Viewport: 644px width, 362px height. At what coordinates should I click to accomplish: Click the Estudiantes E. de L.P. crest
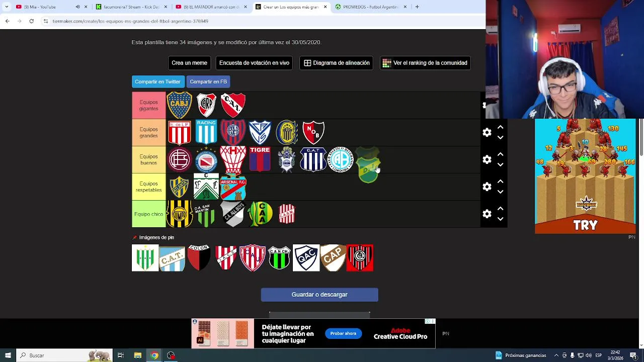[180, 132]
